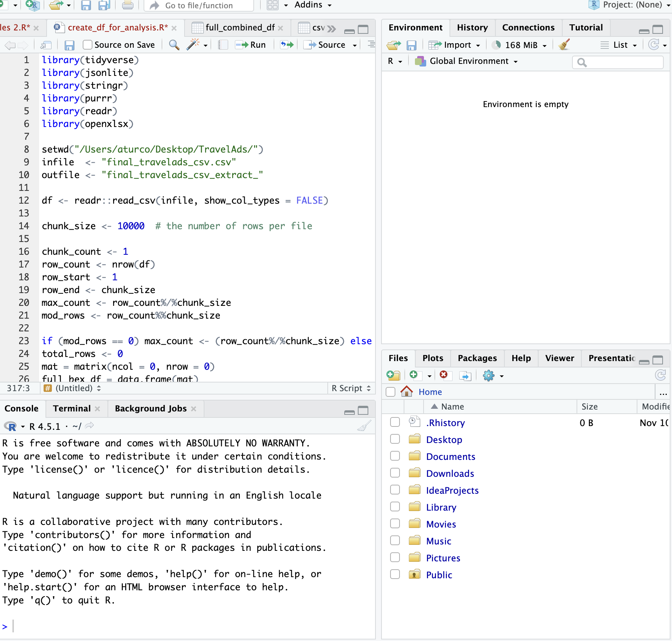The width and height of the screenshot is (672, 641).
Task: Click the open file folder icon in main toolbar
Action: (x=56, y=5)
